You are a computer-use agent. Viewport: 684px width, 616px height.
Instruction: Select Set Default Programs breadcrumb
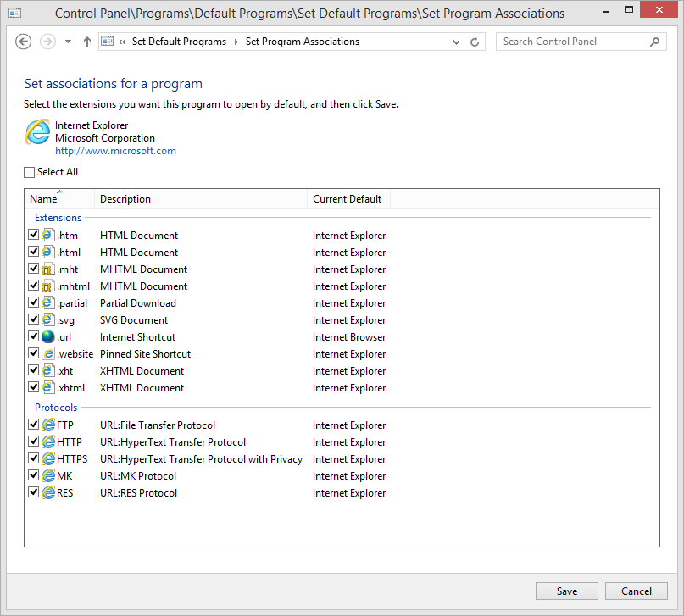point(180,42)
